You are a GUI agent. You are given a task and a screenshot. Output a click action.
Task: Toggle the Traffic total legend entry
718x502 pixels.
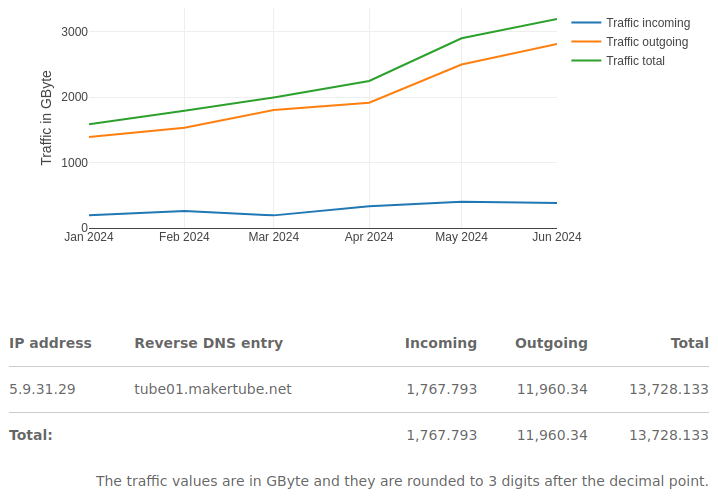(x=618, y=60)
